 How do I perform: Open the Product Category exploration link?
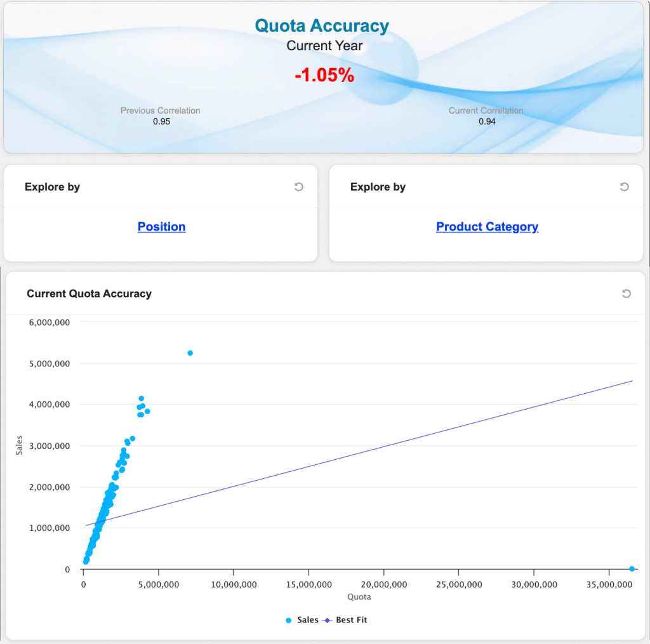point(487,227)
